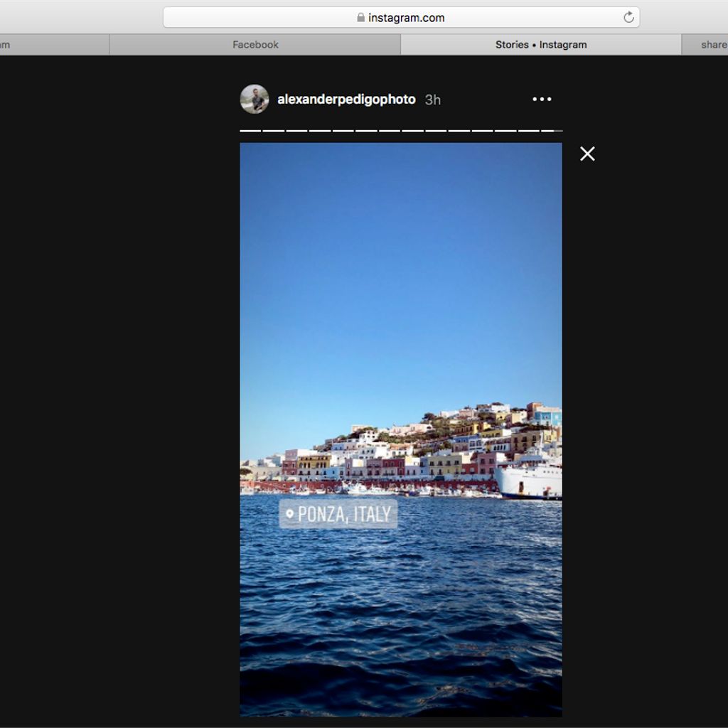Switch to the Facebook tab
728x728 pixels.
coord(255,45)
